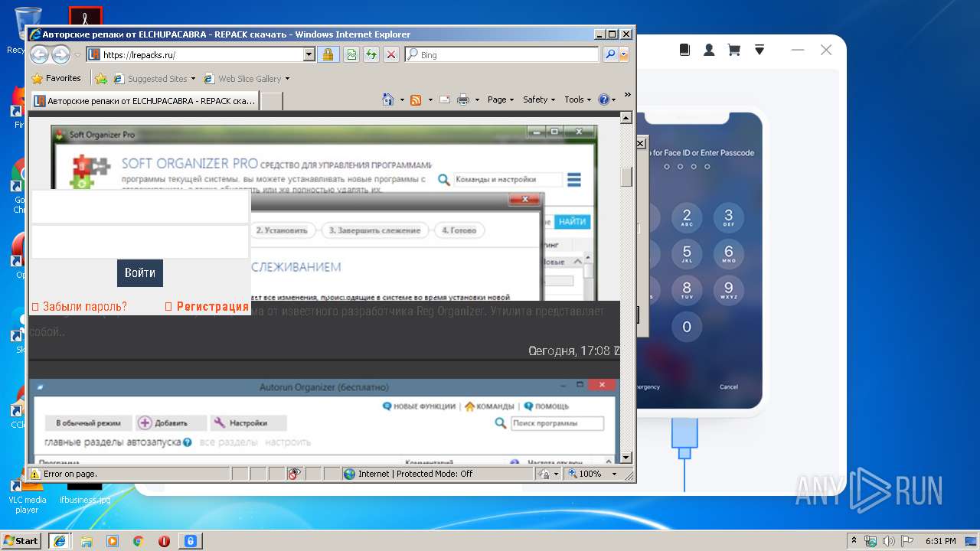Click the browser Forward arrow button

point(60,54)
